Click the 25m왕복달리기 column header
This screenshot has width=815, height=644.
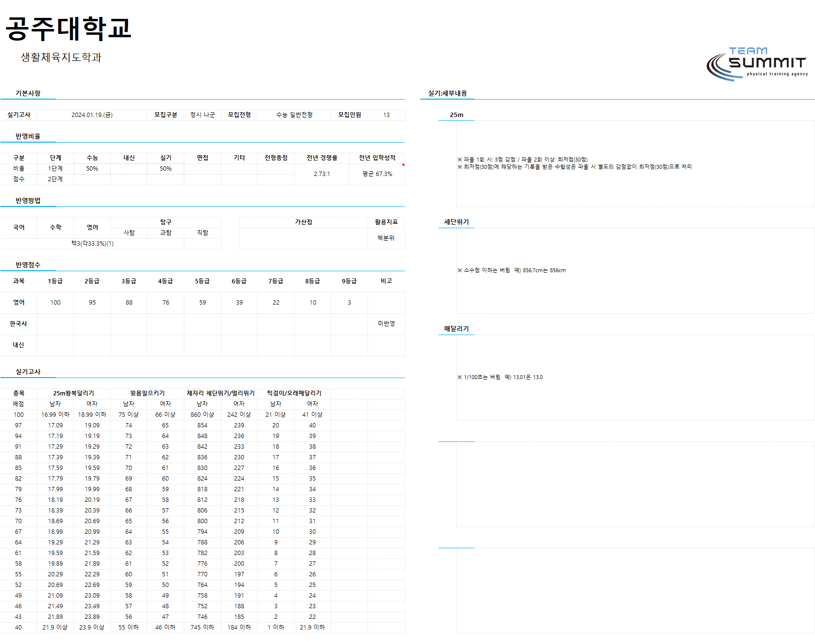coord(74,394)
